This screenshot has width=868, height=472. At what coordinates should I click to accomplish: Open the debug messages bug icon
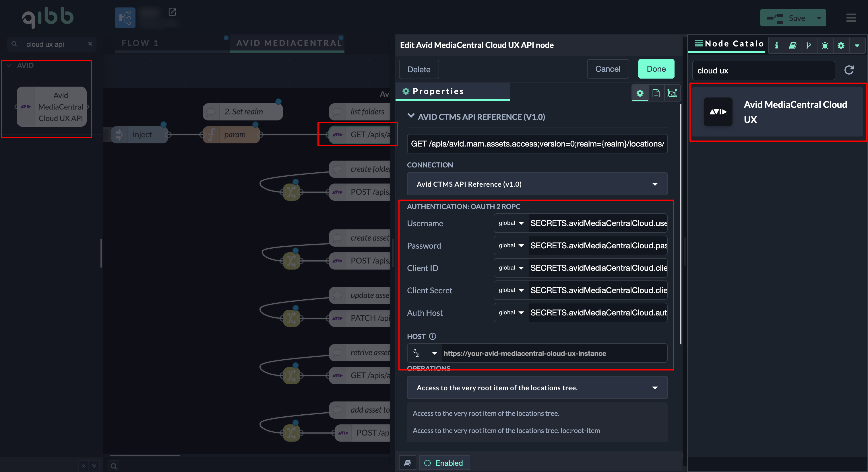(825, 45)
